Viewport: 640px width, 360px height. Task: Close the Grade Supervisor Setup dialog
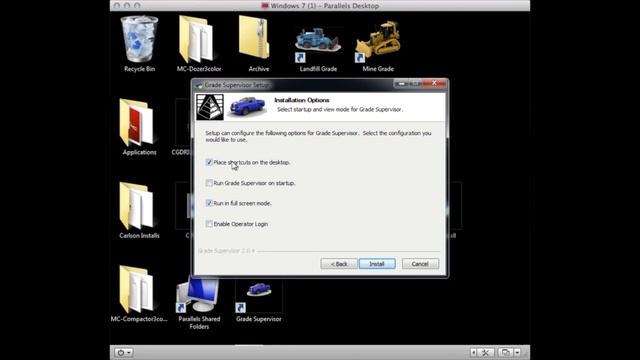tap(434, 83)
